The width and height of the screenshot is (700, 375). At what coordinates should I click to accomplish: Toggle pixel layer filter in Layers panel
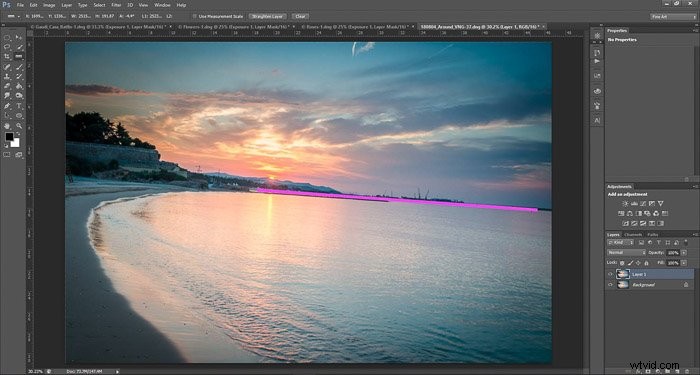(642, 242)
